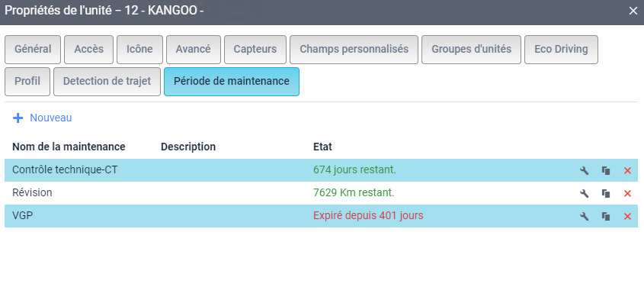Select the Eco Driving tab
The image size is (644, 284).
point(561,50)
